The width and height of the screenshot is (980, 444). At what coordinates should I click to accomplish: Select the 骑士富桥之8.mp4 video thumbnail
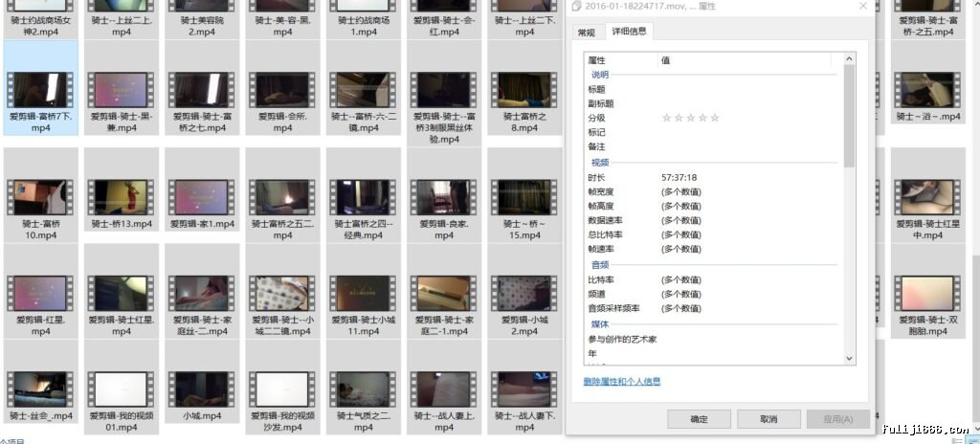524,89
